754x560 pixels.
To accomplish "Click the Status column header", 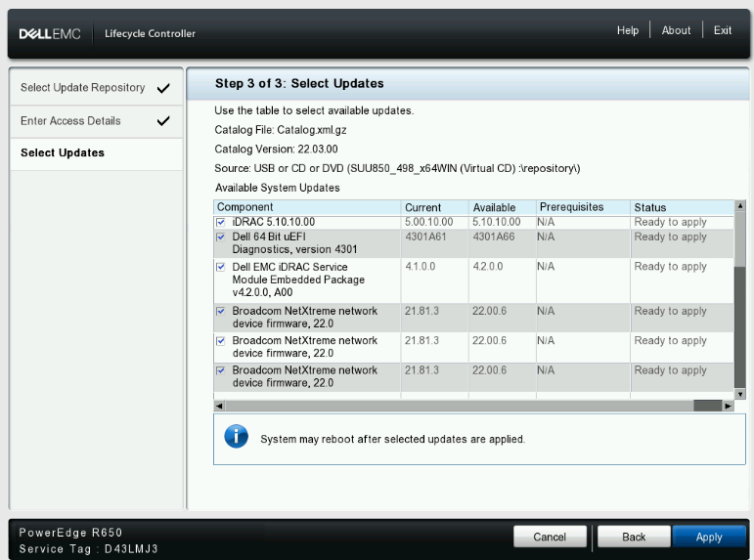I will click(x=683, y=207).
